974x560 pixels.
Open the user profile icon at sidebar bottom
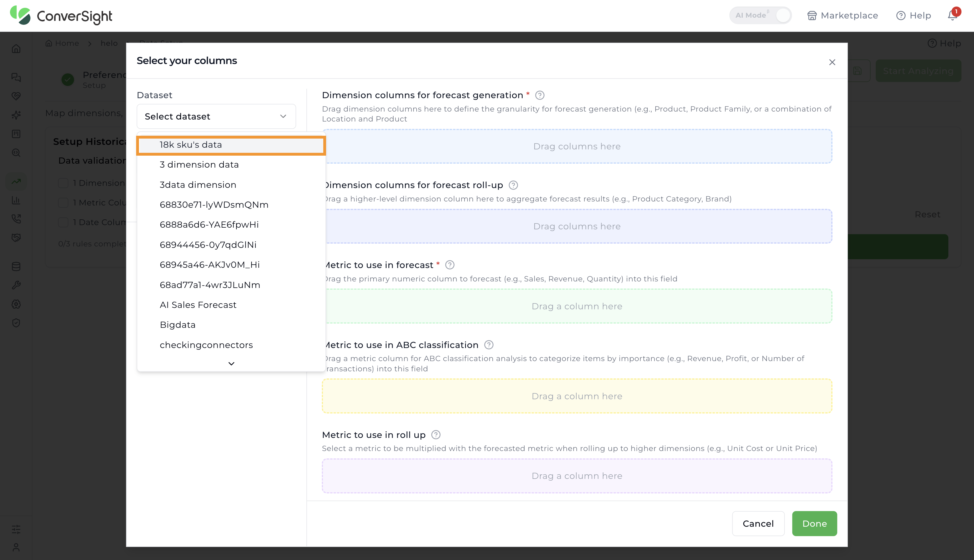coord(16,547)
